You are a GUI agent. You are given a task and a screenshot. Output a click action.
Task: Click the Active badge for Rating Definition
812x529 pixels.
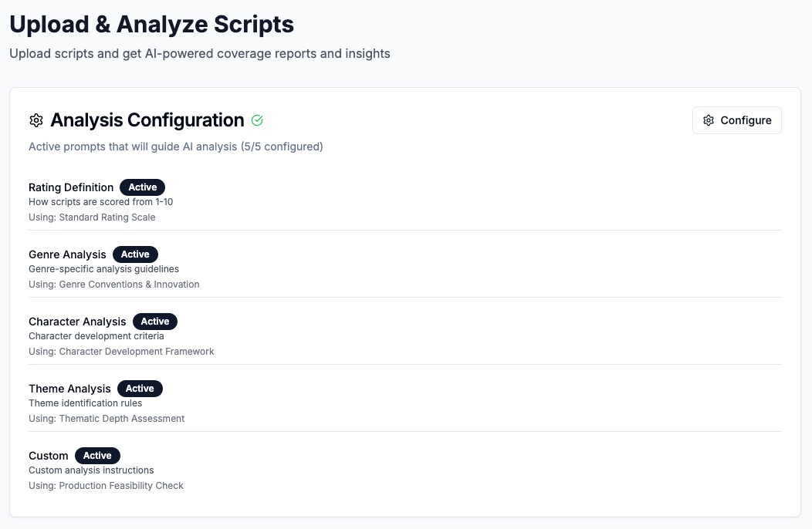pos(143,187)
